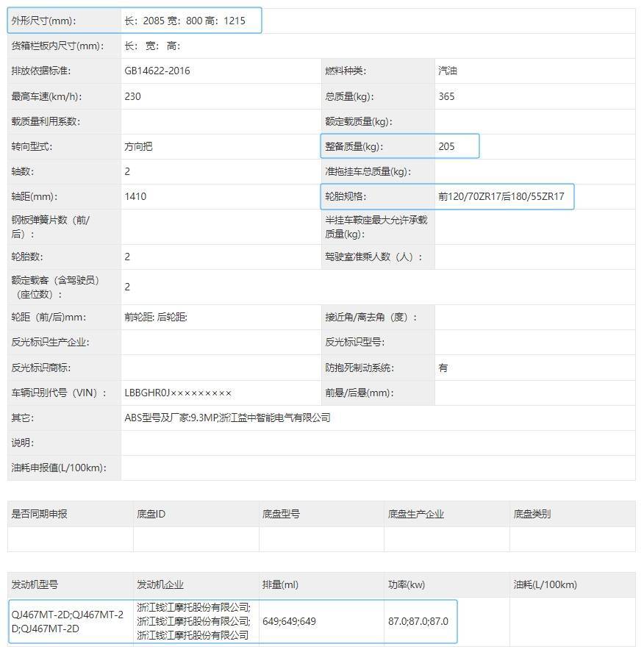The image size is (644, 655).
Task: Select the dimensions value 长:2085 宽:800 高:1215
Action: pos(185,21)
